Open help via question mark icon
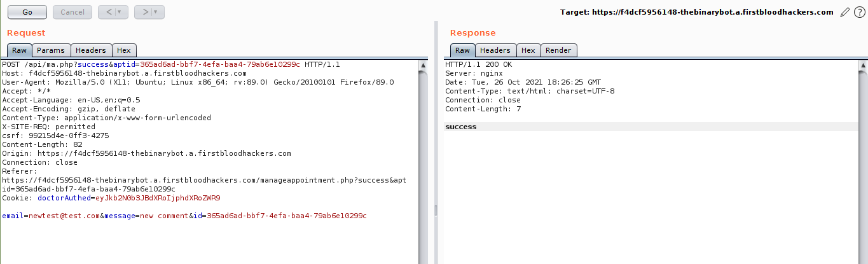Image resolution: width=868 pixels, height=264 pixels. [x=859, y=12]
